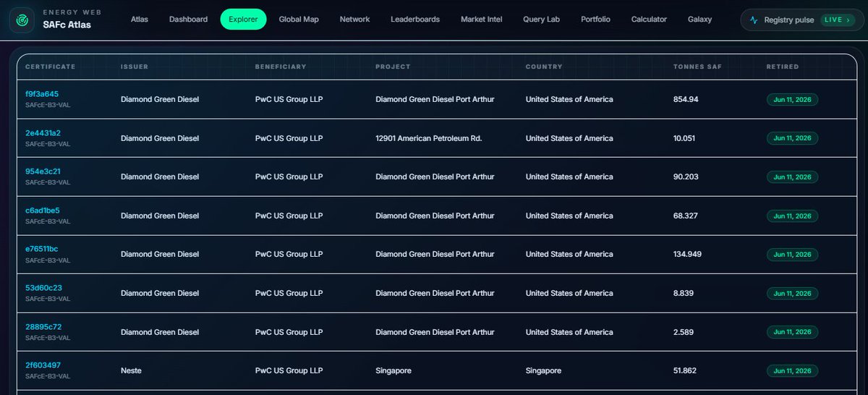Screen dimensions: 868x395
Task: Go to Global Map
Action: click(299, 20)
